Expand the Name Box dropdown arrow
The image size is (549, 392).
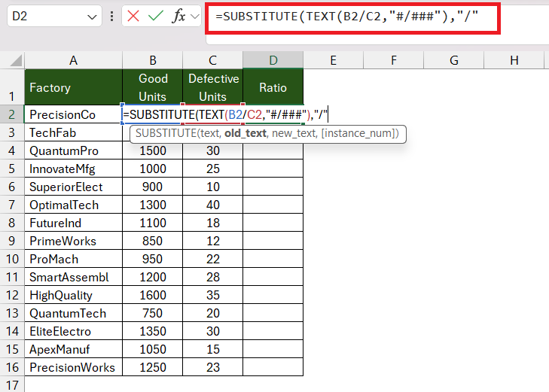(92, 17)
